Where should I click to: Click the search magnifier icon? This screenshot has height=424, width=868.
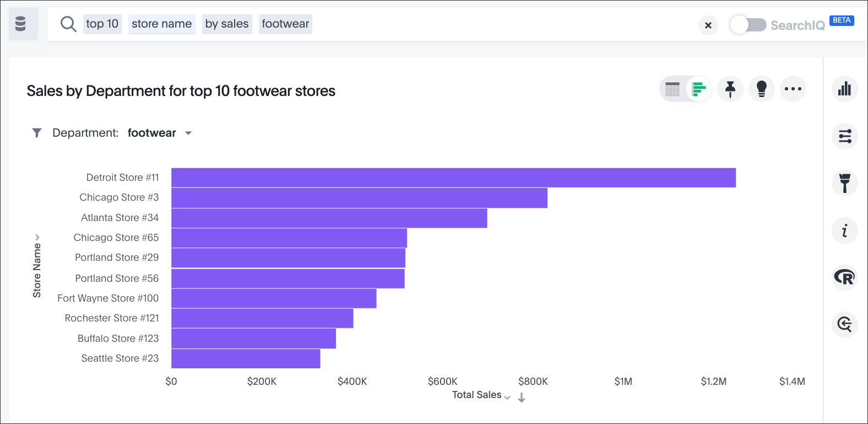(x=68, y=24)
